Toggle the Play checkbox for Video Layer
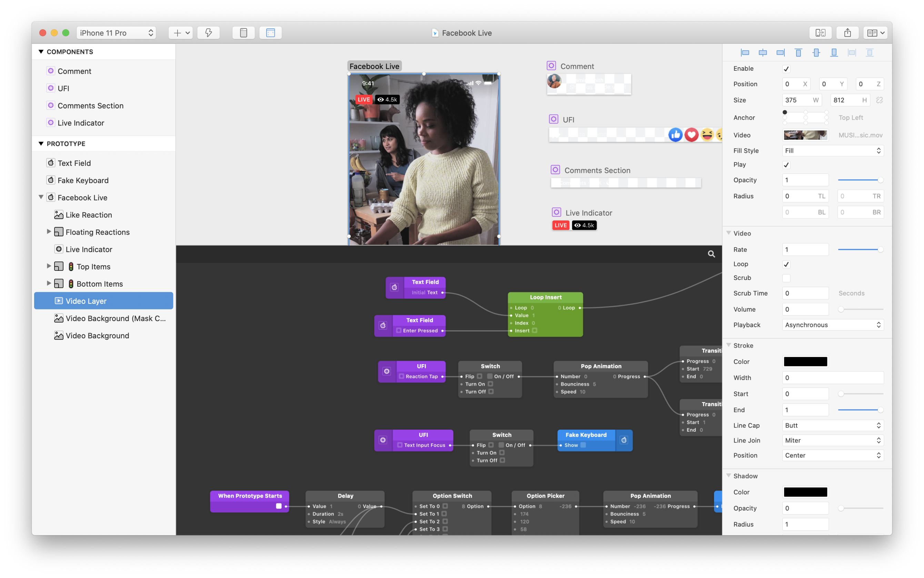 (x=787, y=165)
